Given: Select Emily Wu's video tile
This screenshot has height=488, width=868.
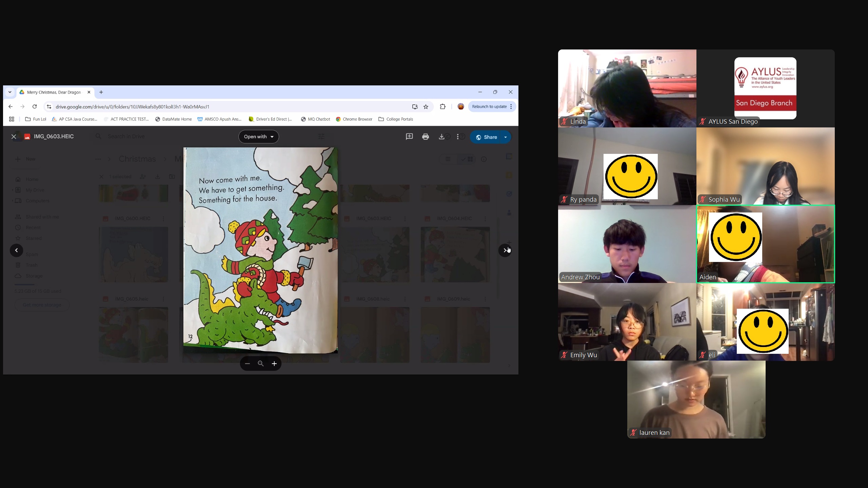Looking at the screenshot, I should click(x=627, y=322).
